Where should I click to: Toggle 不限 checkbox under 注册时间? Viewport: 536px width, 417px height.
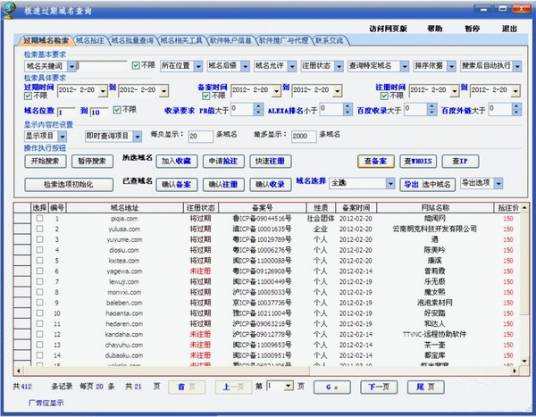(x=384, y=96)
